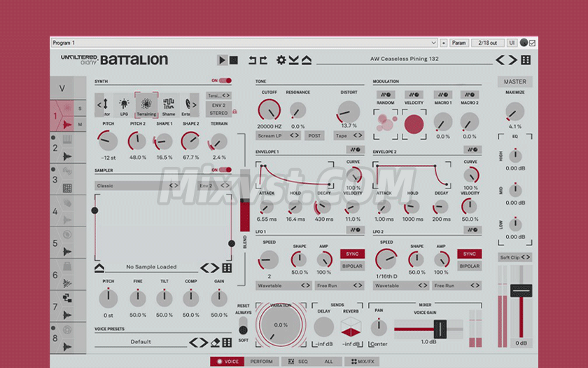Choose the Shame synth engine icon
Viewport: 588px width, 368px height.
[x=169, y=105]
